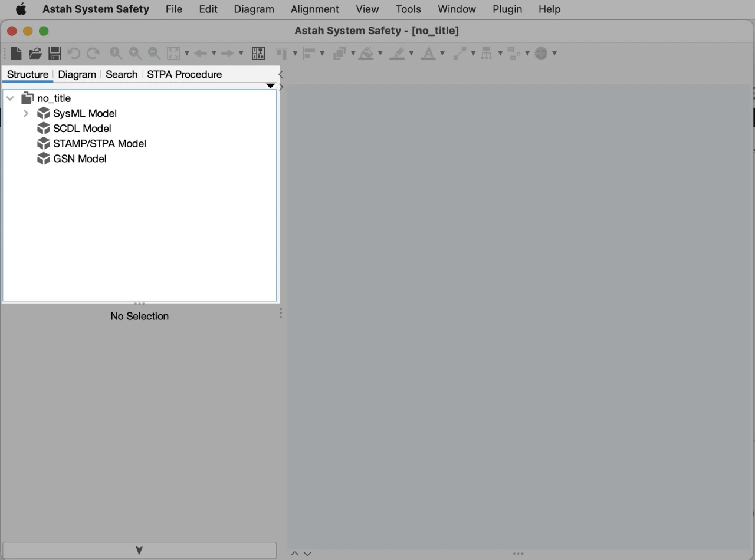Click bottom down-arrow bar of left panel

click(139, 551)
